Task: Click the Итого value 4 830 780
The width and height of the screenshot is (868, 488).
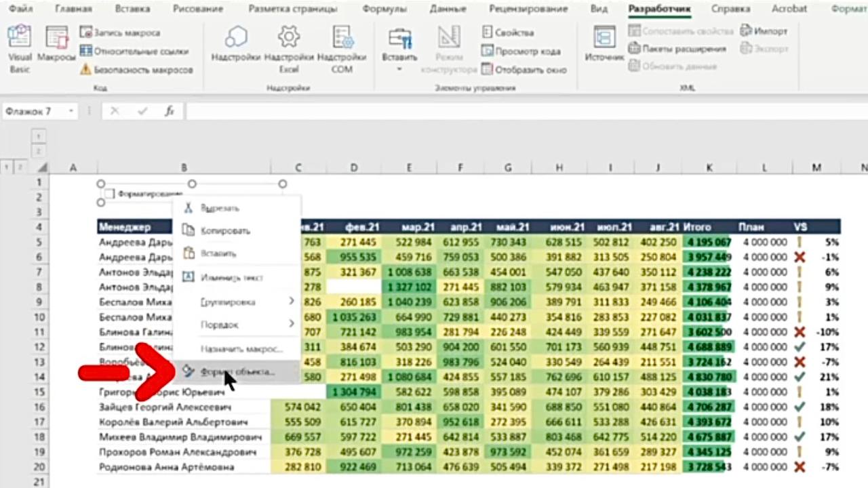Action: (x=709, y=377)
